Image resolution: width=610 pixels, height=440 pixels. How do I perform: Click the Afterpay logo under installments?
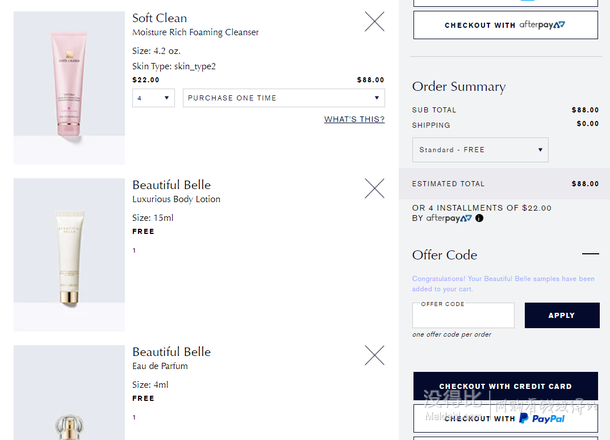tap(449, 218)
